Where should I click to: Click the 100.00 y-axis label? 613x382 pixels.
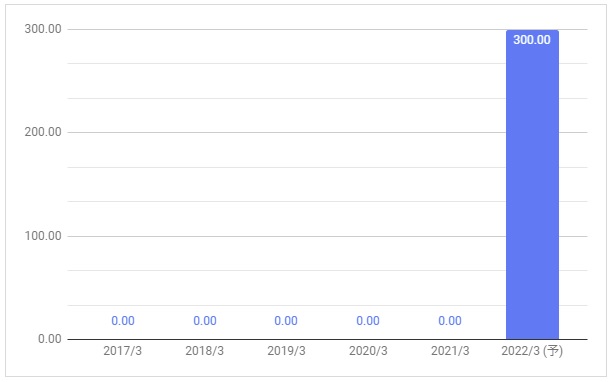tap(43, 236)
